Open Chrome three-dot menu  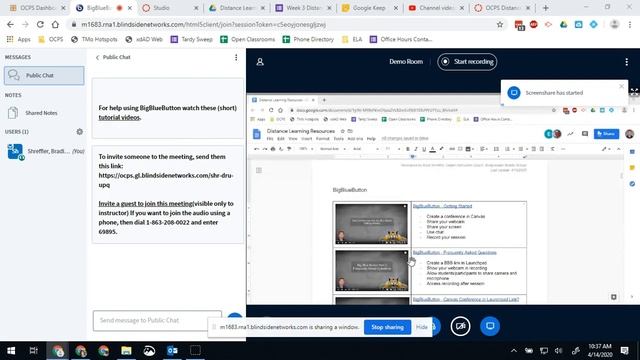[x=630, y=24]
